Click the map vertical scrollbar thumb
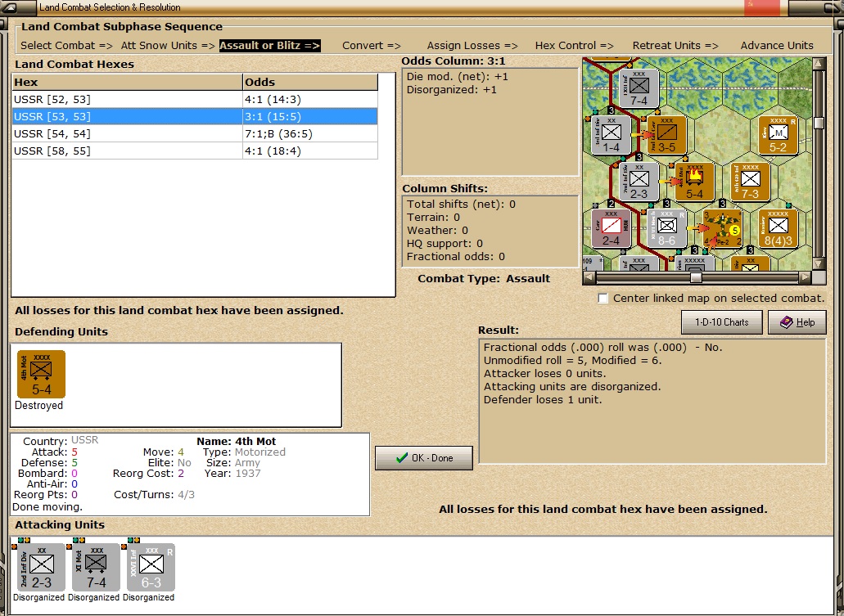Image resolution: width=844 pixels, height=616 pixels. (x=819, y=124)
